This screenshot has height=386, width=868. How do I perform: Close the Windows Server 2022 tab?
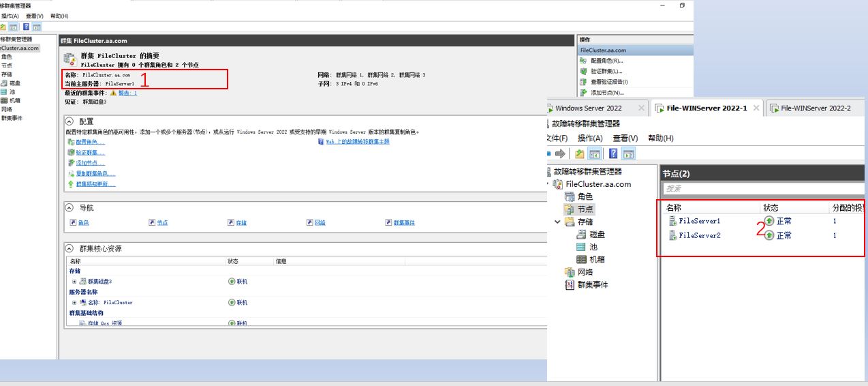point(640,108)
